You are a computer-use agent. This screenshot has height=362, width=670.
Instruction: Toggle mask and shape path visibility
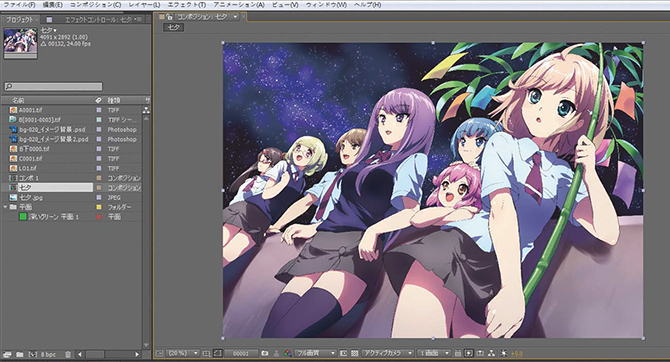pos(217,353)
